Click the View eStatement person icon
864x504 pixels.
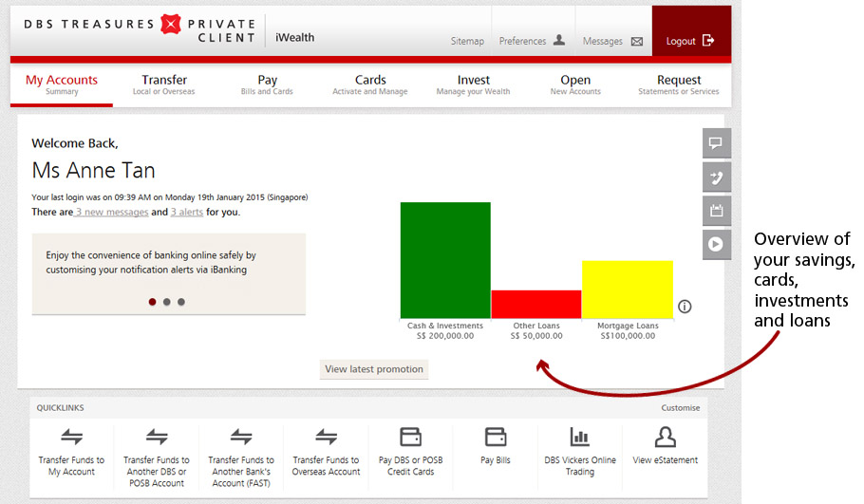click(x=665, y=437)
